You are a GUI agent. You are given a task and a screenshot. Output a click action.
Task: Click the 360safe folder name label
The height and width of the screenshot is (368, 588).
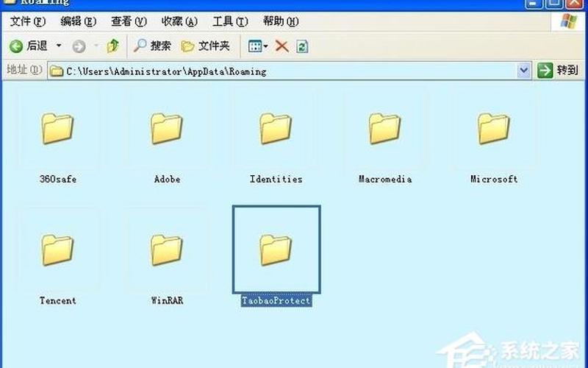tap(58, 179)
